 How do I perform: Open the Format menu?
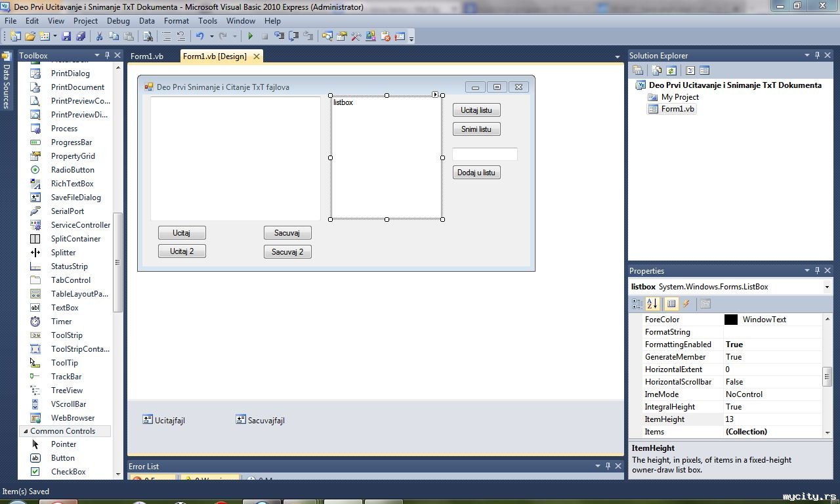click(177, 21)
